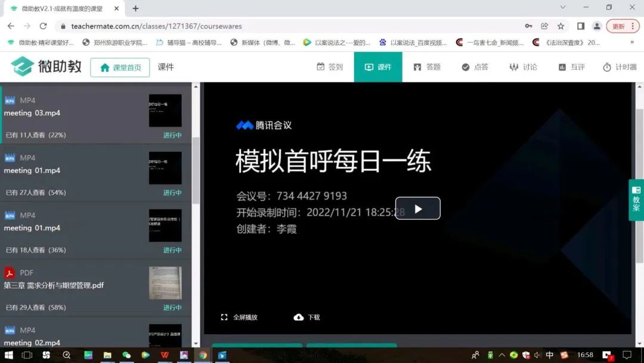The height and width of the screenshot is (363, 644).
Task: Open 新媒体 bookmark
Action: (263, 42)
